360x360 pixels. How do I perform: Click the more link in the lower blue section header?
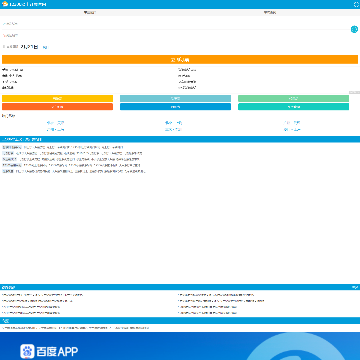[355, 287]
